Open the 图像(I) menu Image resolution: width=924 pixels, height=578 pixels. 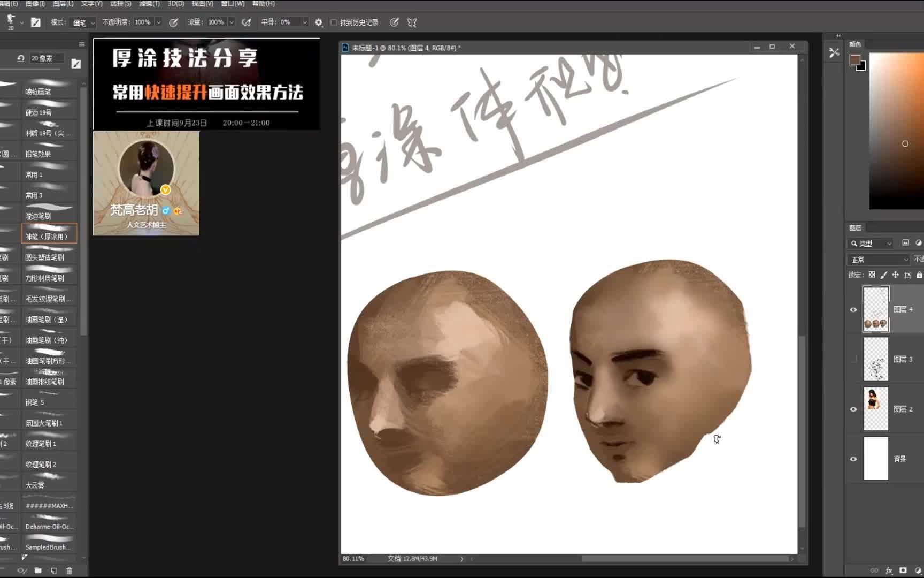point(35,4)
